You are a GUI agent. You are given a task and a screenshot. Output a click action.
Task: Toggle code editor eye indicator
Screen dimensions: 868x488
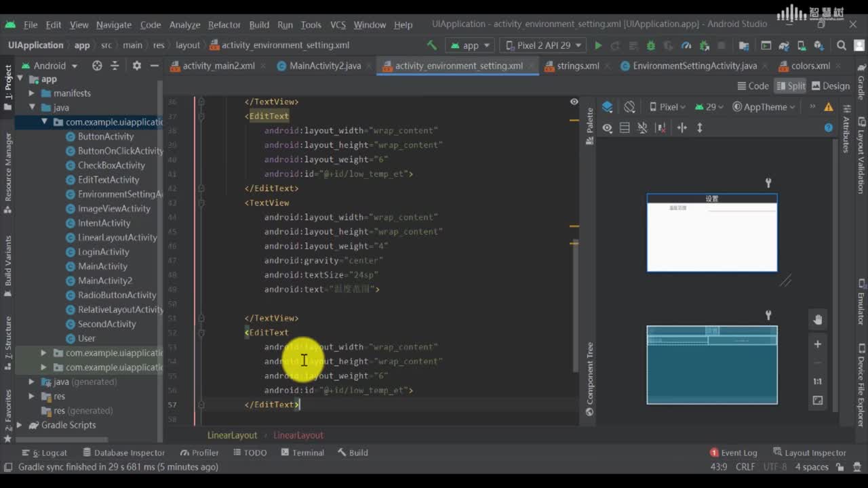[x=574, y=102]
